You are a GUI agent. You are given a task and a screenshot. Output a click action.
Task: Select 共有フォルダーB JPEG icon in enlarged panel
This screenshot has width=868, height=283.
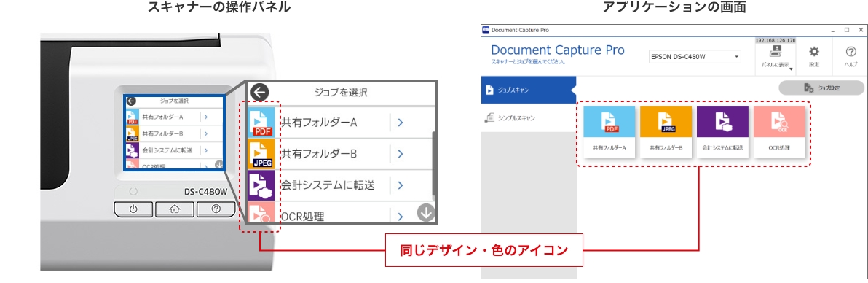point(261,154)
